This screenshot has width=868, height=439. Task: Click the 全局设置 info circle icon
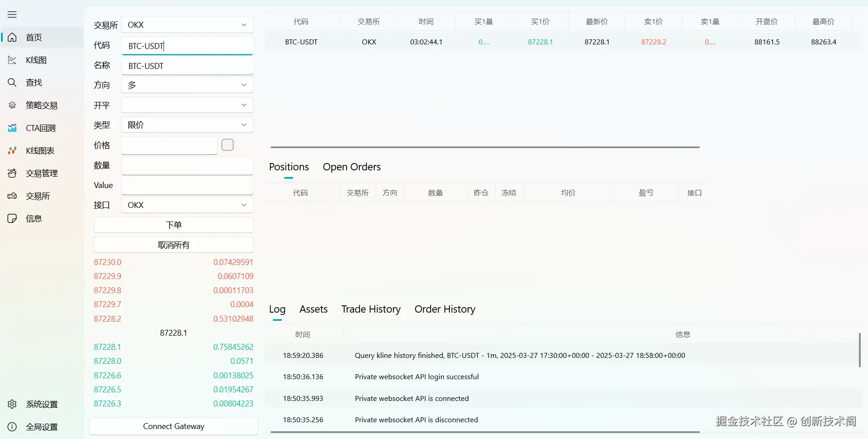pos(12,427)
